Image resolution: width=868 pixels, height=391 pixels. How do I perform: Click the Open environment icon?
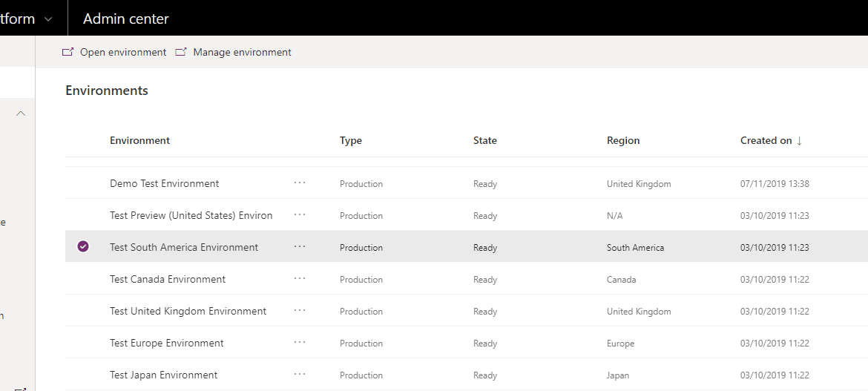pyautogui.click(x=68, y=52)
